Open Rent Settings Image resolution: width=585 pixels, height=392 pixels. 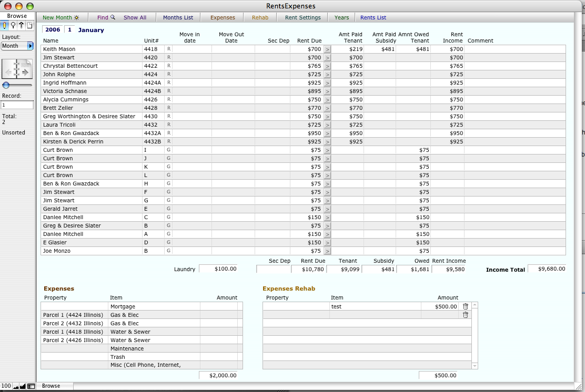(302, 17)
